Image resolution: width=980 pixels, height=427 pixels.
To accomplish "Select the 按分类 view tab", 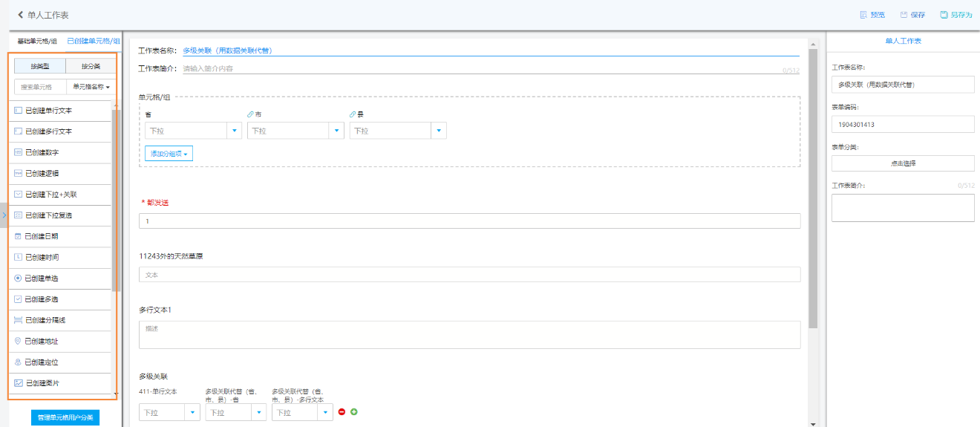I will click(x=91, y=66).
